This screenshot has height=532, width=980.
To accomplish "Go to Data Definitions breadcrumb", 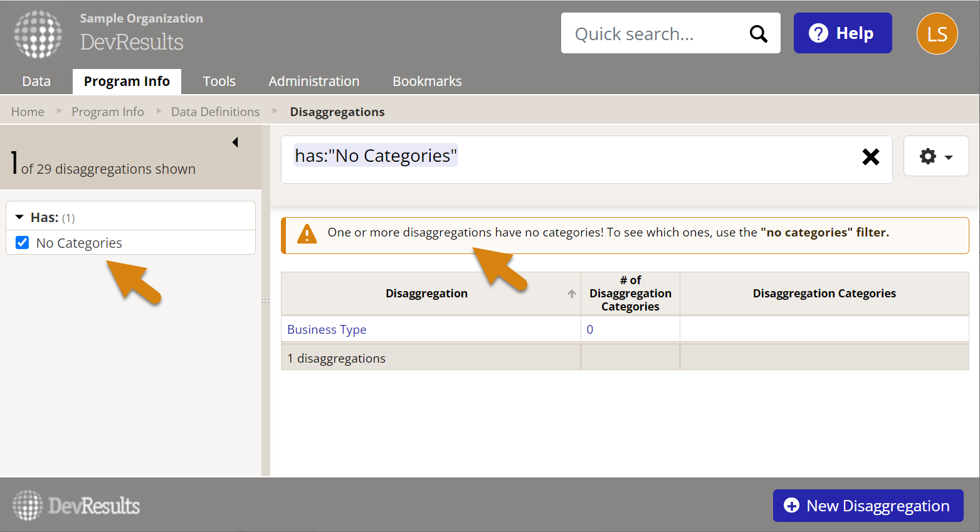I will [x=215, y=112].
